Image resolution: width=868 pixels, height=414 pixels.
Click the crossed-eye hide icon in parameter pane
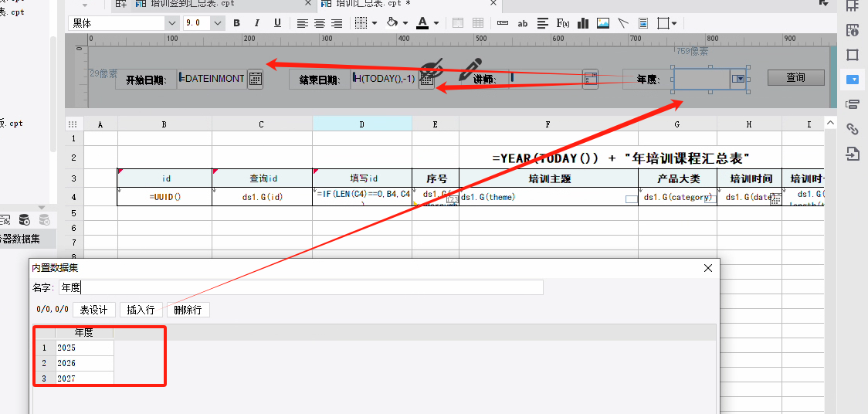click(x=430, y=70)
